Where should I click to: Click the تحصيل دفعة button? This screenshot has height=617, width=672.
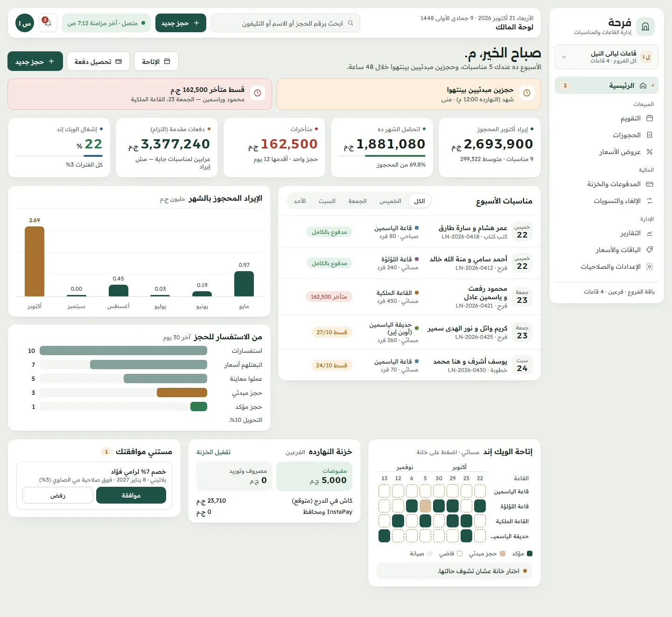point(98,61)
